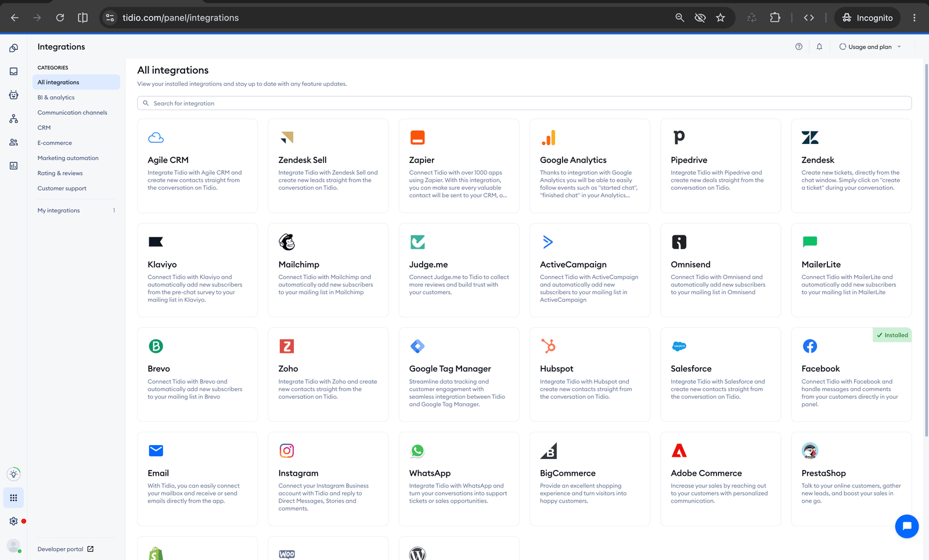Viewport: 929px width, 560px height.
Task: Click the Zendesk Sell logo icon
Action: pos(287,138)
